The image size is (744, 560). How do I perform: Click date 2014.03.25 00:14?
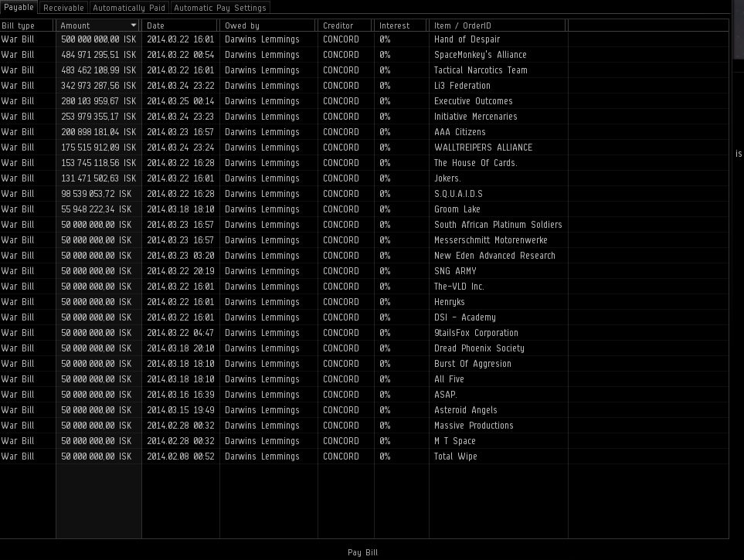tap(181, 101)
